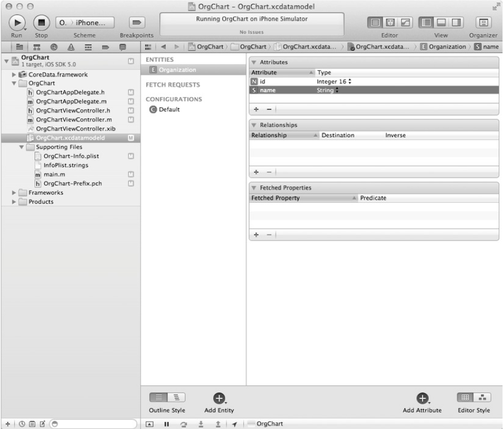This screenshot has height=429, width=504.
Task: Toggle the utilities pane view button
Action: click(456, 22)
